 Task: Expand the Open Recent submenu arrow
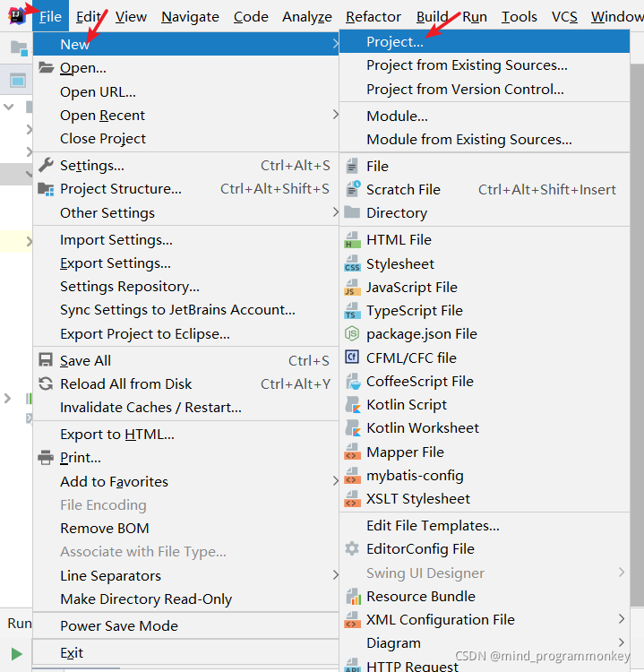tap(335, 115)
